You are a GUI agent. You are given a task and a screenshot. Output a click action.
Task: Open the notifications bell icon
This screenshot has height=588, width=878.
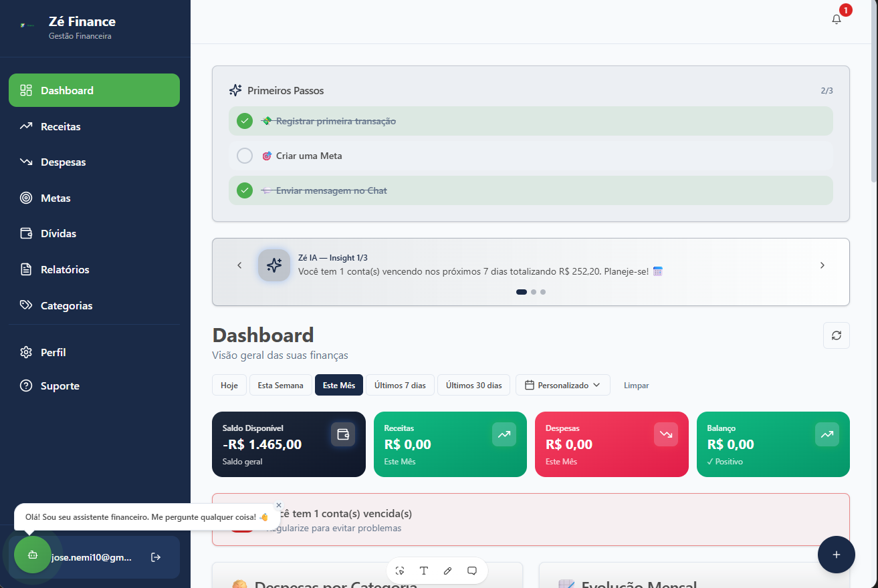click(837, 19)
